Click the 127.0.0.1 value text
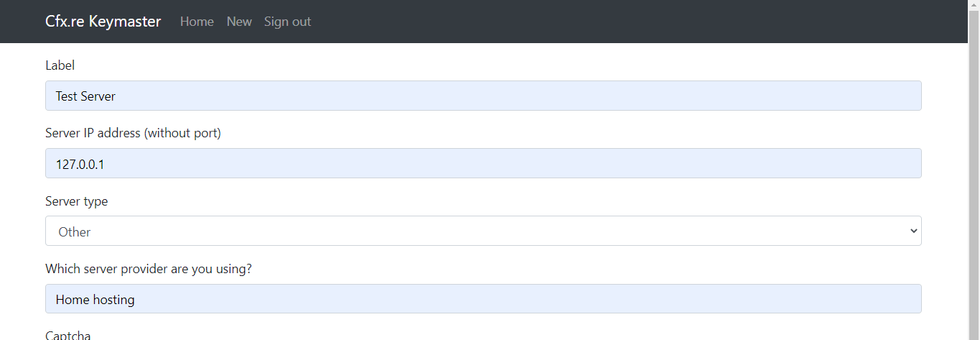This screenshot has height=340, width=980. click(x=80, y=164)
